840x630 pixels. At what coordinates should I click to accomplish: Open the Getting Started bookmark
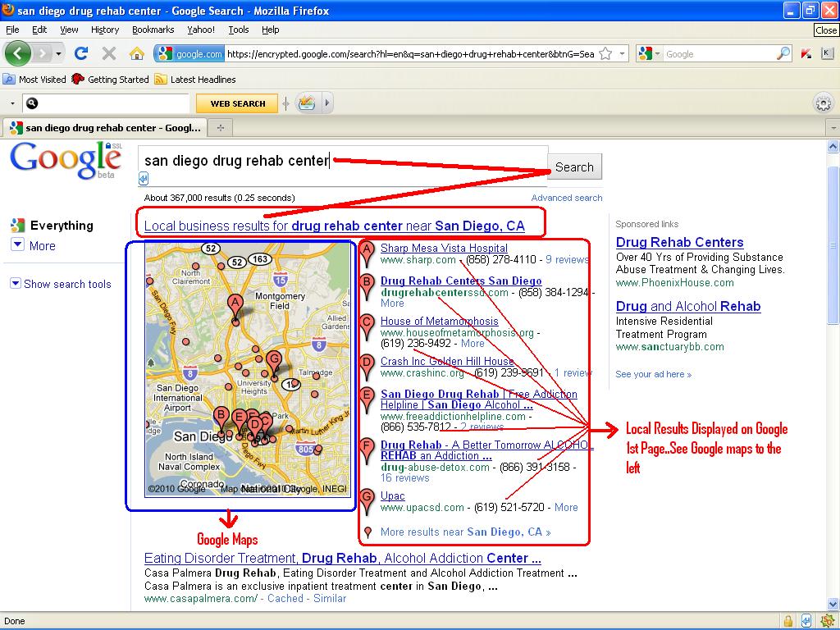coord(111,80)
